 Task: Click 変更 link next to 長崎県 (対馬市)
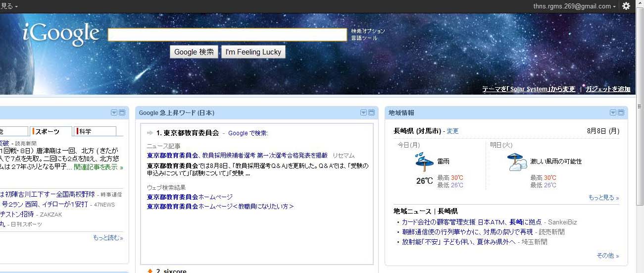pyautogui.click(x=452, y=131)
